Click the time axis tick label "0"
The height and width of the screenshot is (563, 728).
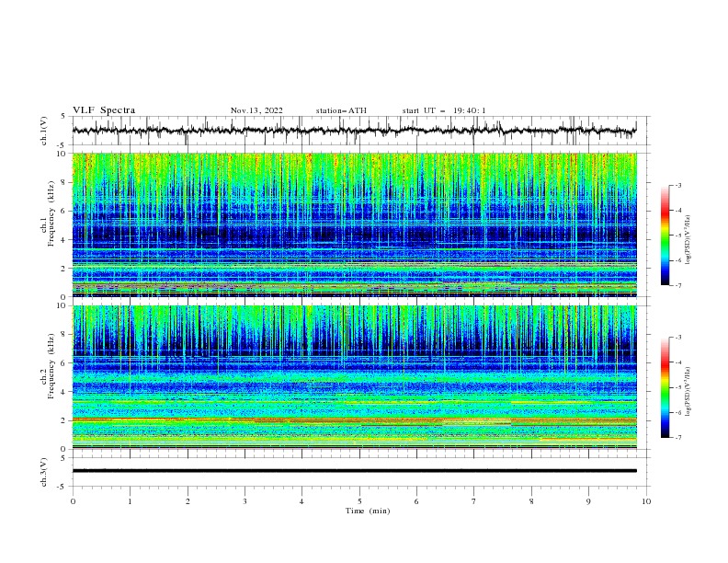tap(73, 501)
